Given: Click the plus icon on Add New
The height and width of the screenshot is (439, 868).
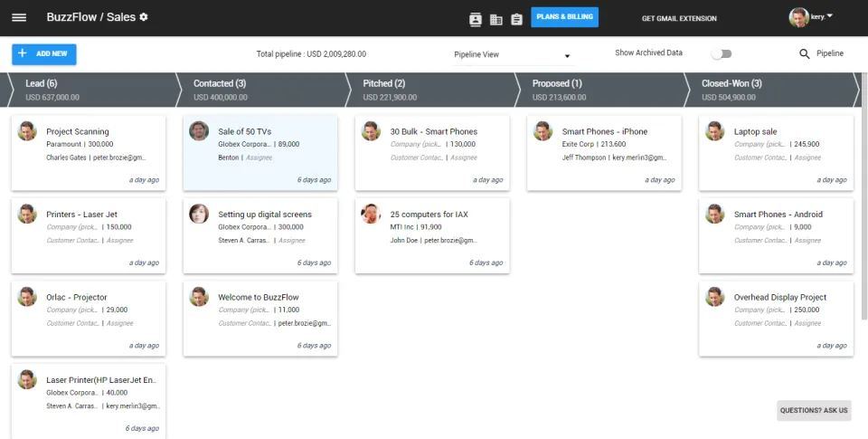Looking at the screenshot, I should pyautogui.click(x=22, y=53).
